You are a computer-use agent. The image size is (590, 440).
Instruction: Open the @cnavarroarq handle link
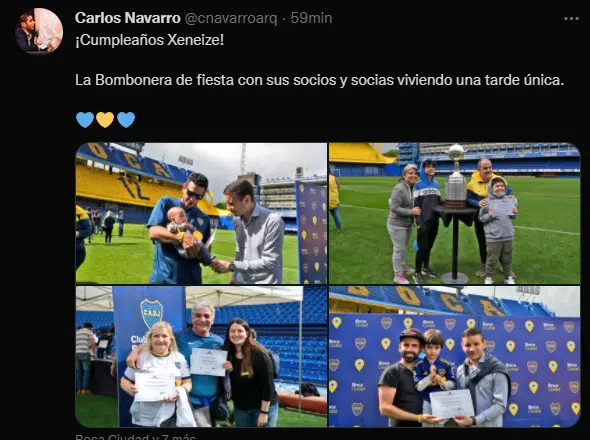(x=231, y=18)
